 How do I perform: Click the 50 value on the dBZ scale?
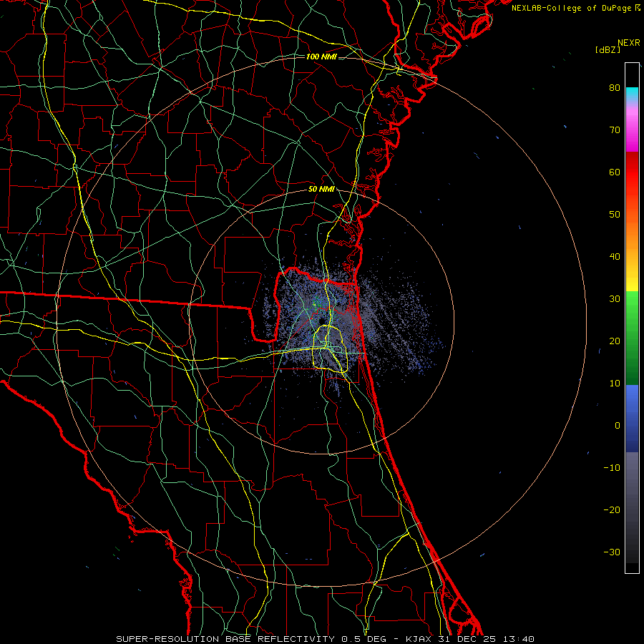coord(615,215)
